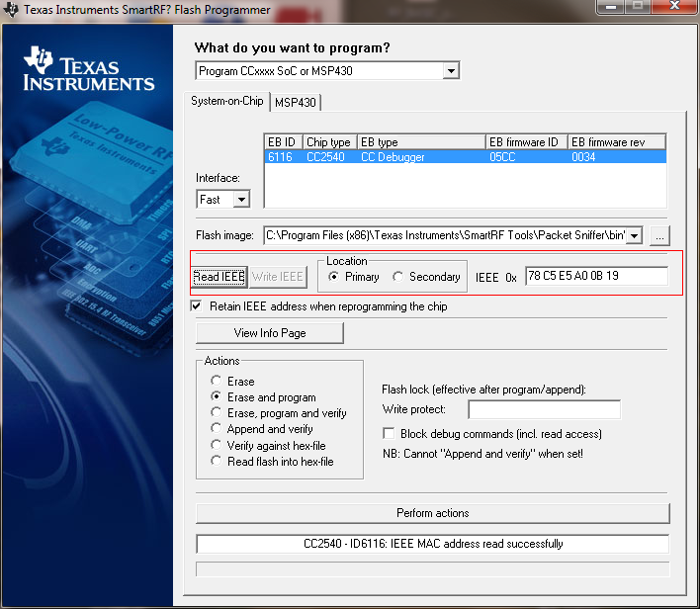
Task: Select Append and verify action
Action: [217, 428]
